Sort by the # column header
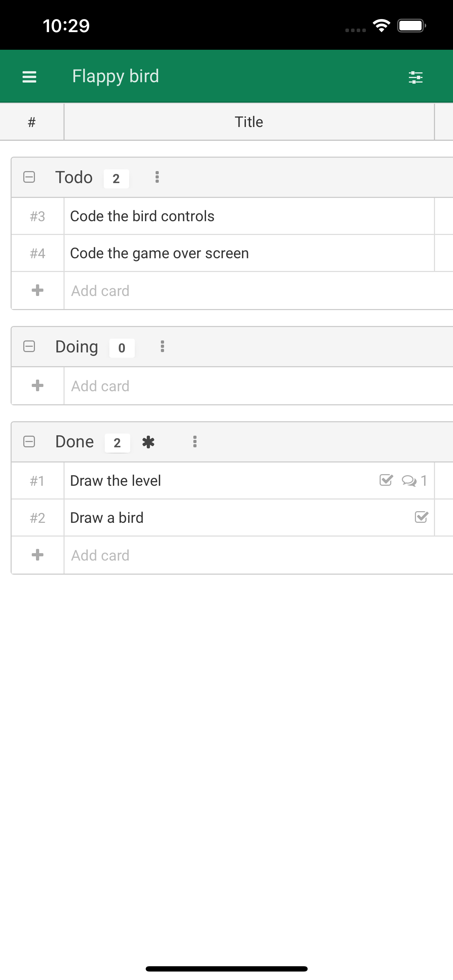 [32, 122]
